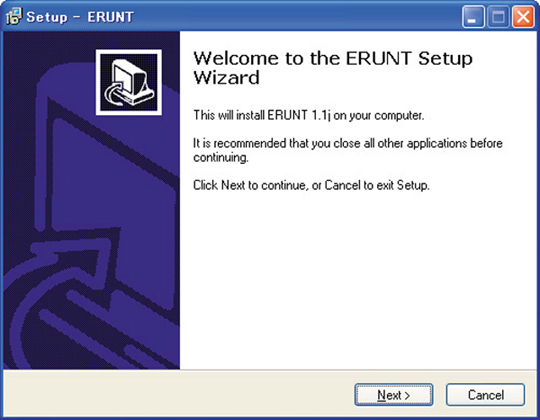Click the "Click Next to continue" instruction text
The width and height of the screenshot is (540, 420).
pyautogui.click(x=311, y=185)
